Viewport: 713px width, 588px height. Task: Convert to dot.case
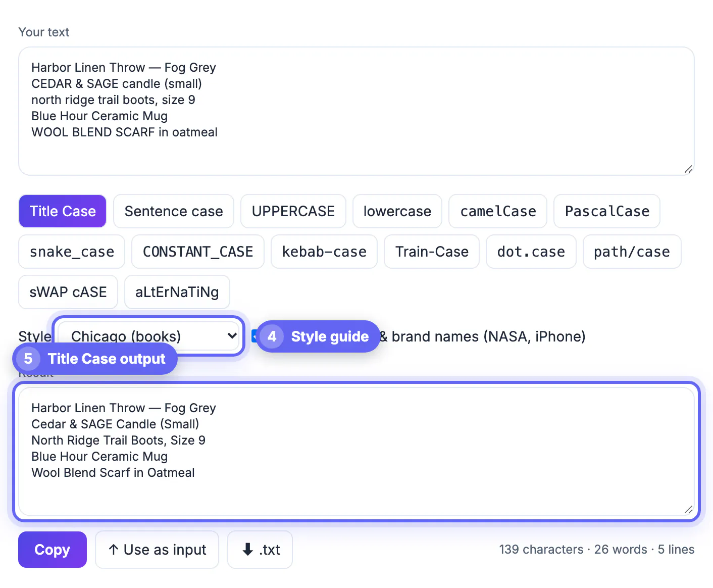point(531,252)
